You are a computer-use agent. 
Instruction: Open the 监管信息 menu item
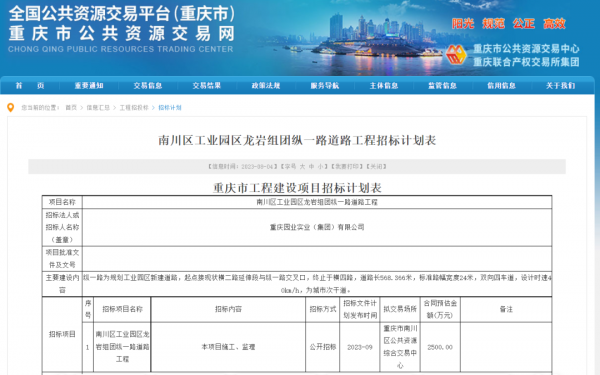[x=442, y=86]
